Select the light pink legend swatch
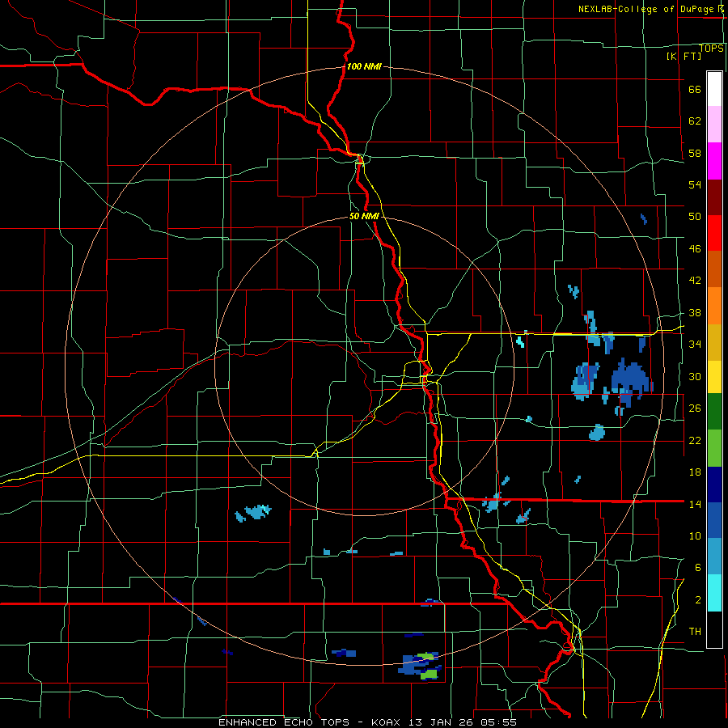 coord(714,125)
